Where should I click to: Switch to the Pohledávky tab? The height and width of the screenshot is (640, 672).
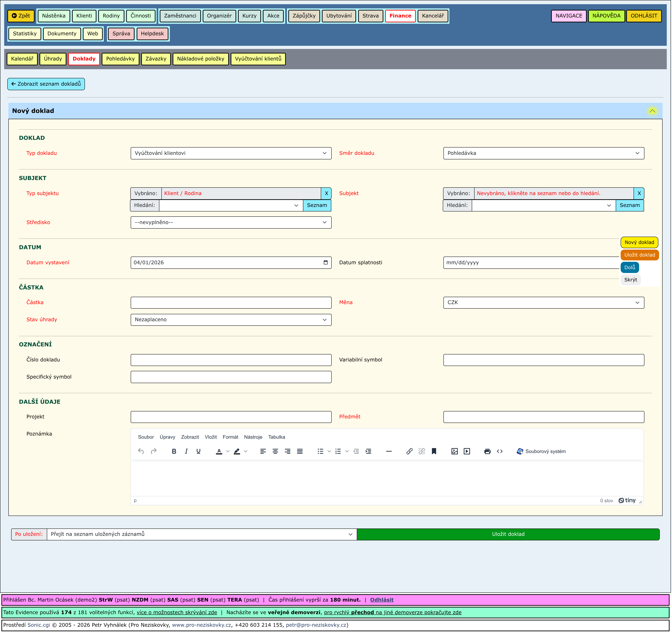coord(120,59)
